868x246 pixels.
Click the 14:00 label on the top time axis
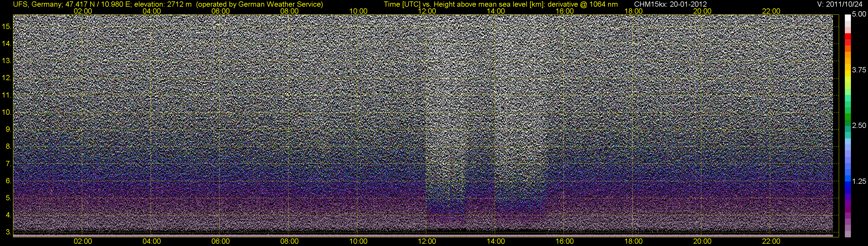pos(496,11)
